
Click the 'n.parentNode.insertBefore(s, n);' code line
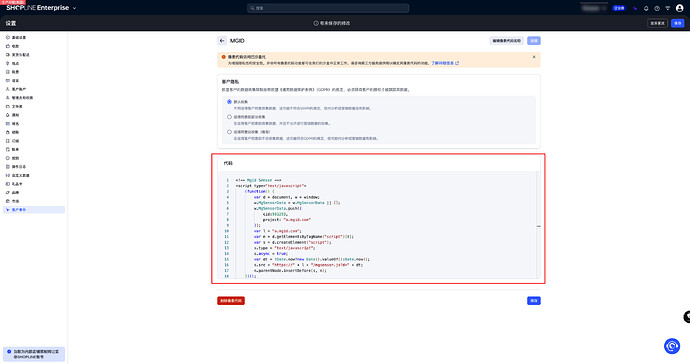click(x=290, y=270)
